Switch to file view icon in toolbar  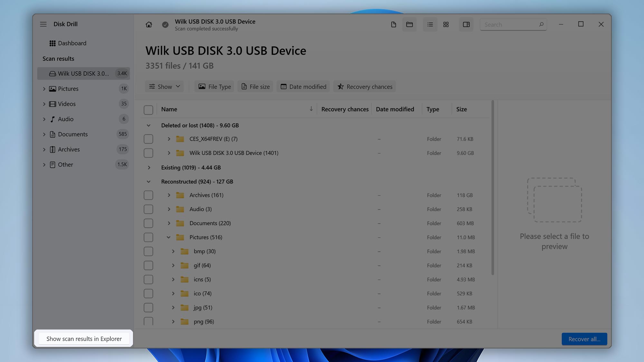pyautogui.click(x=393, y=24)
